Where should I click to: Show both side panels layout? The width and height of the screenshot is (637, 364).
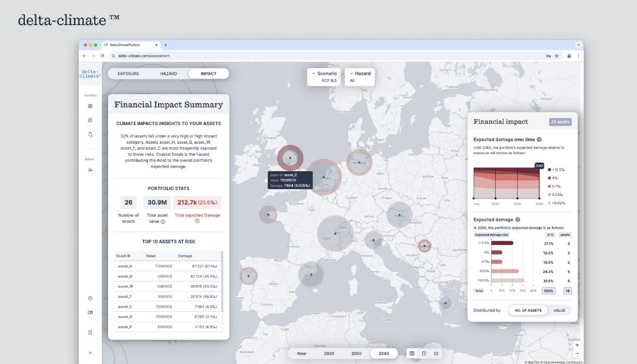pyautogui.click(x=411, y=354)
